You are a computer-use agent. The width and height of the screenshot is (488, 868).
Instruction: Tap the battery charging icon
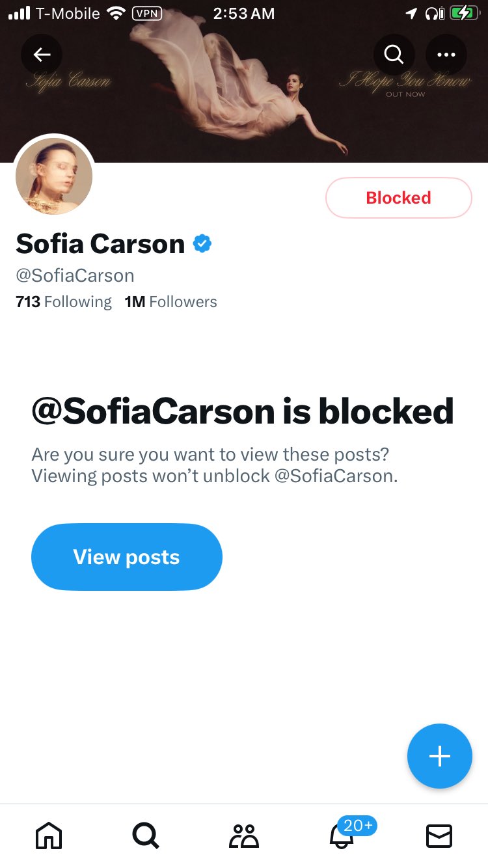point(464,13)
